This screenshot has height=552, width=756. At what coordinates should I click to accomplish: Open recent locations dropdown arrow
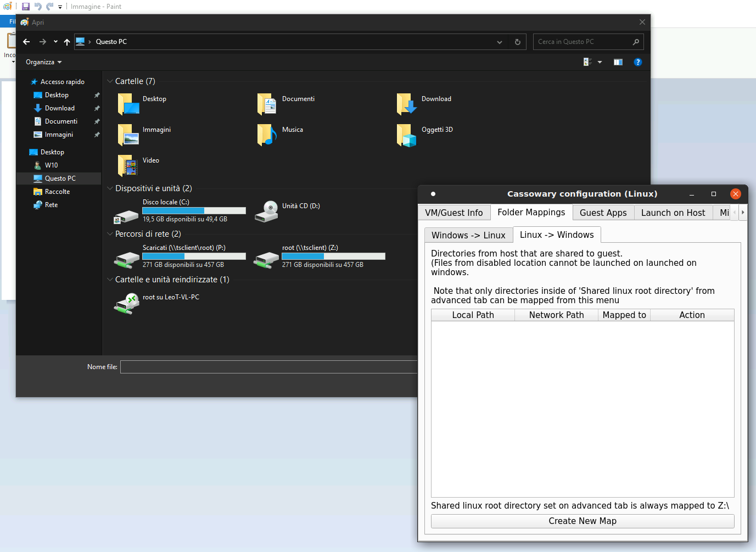(x=55, y=42)
